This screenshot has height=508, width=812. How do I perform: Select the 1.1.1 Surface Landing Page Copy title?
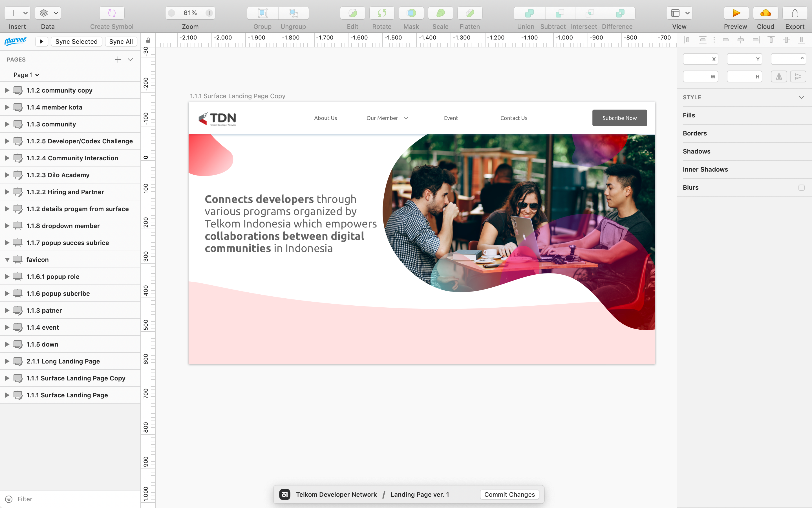pos(238,96)
